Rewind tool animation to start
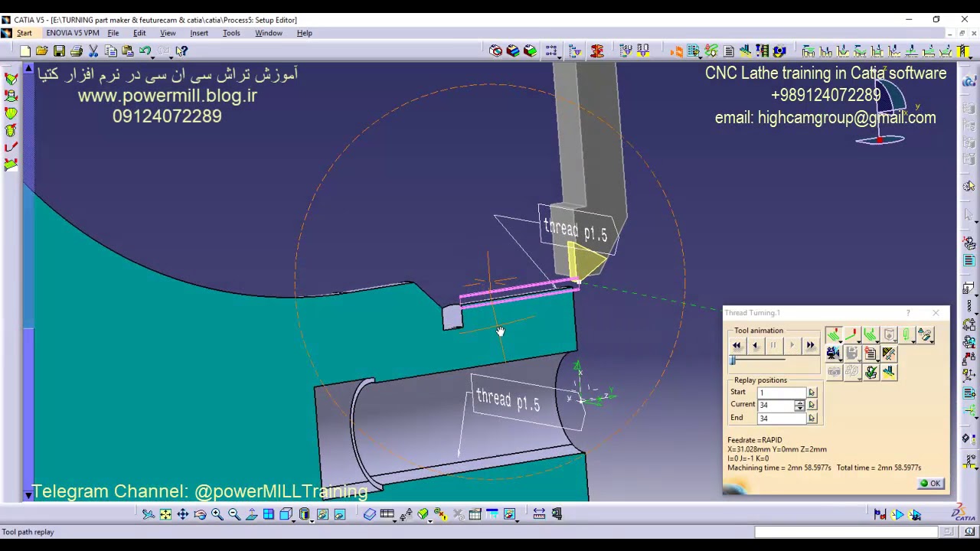 pyautogui.click(x=737, y=346)
